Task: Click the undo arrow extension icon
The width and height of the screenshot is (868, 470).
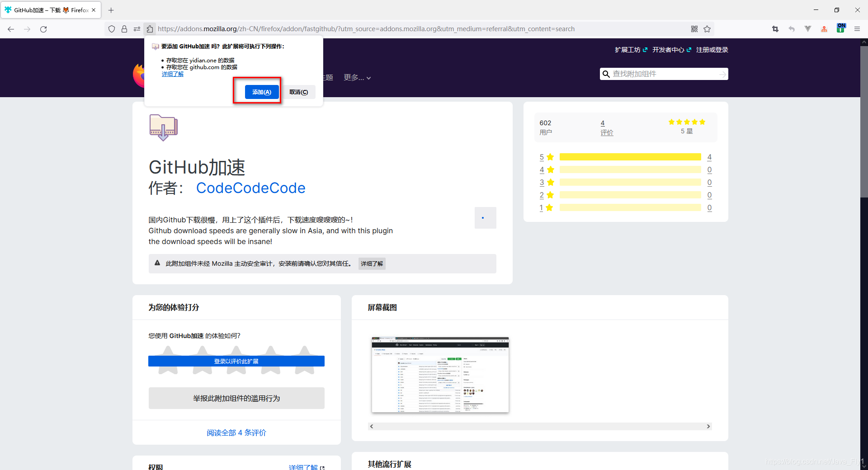Action: pos(792,29)
